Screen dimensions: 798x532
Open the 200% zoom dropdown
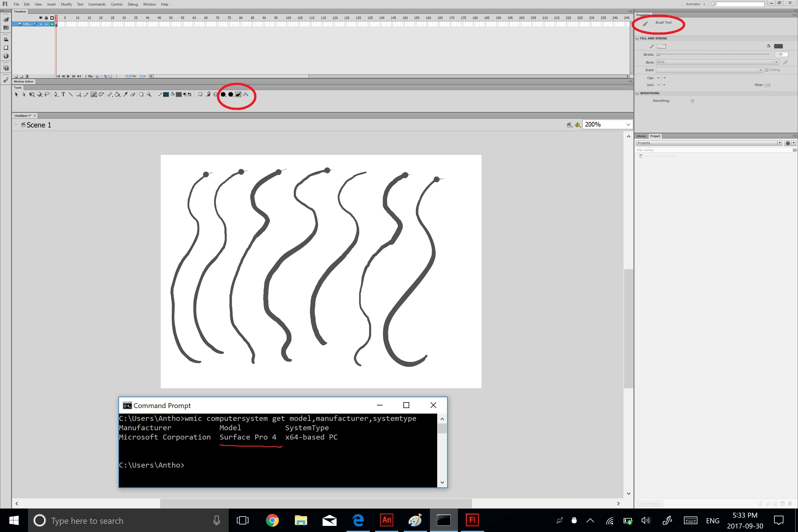(628, 125)
